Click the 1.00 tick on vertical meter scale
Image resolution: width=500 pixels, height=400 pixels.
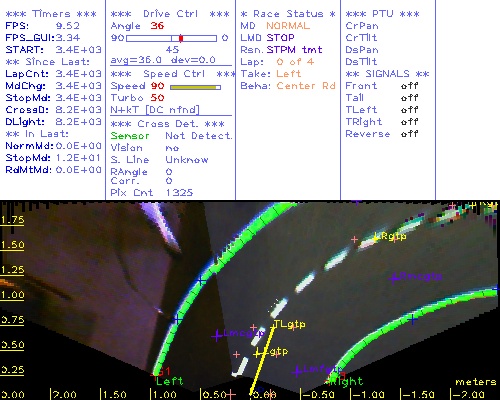point(12,295)
